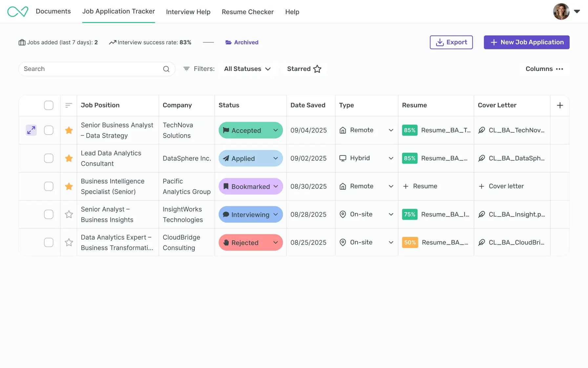The height and width of the screenshot is (368, 588).
Task: Click into the Search input field
Action: click(x=90, y=69)
